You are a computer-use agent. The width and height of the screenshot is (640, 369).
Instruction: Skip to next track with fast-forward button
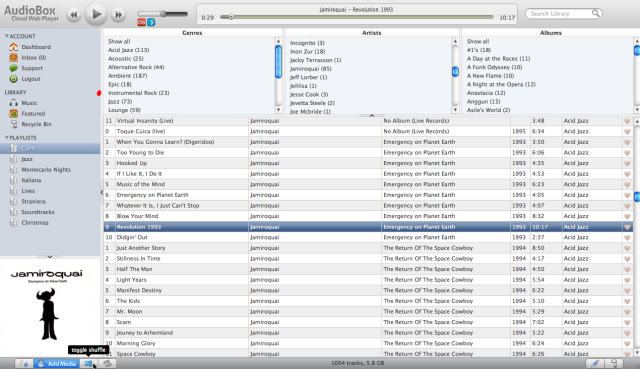pyautogui.click(x=118, y=15)
